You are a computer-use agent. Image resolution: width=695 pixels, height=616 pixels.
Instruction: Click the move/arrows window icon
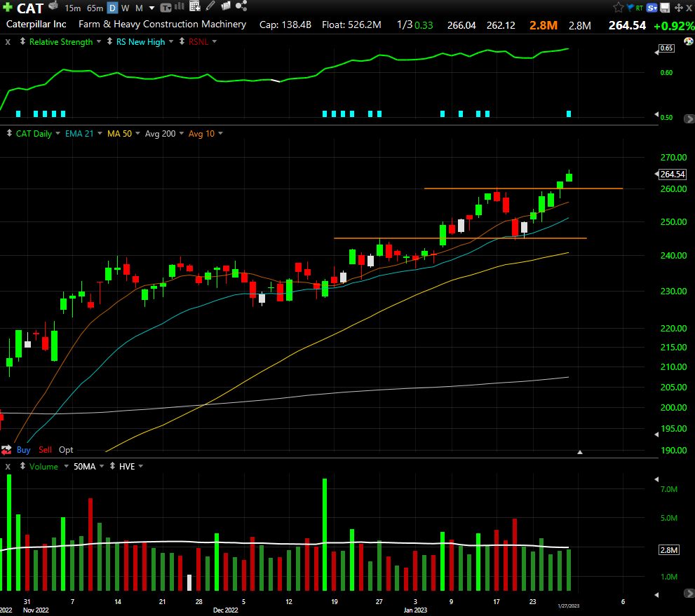(679, 8)
